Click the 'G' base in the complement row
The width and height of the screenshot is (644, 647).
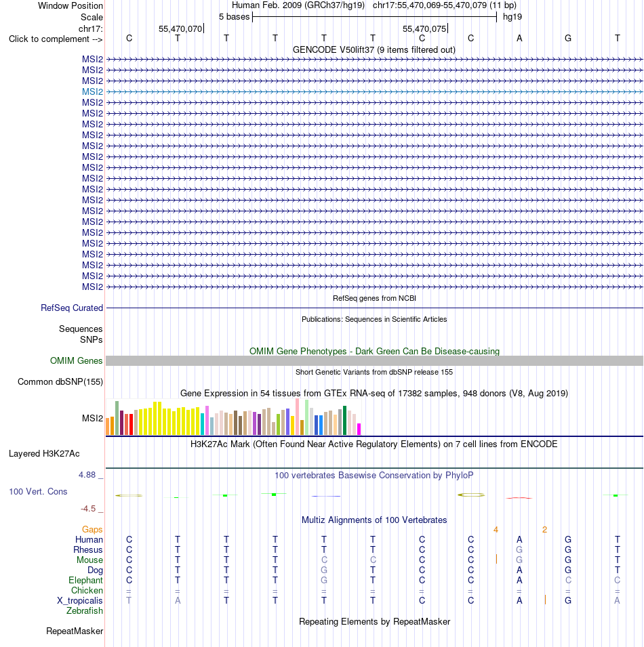tap(568, 39)
